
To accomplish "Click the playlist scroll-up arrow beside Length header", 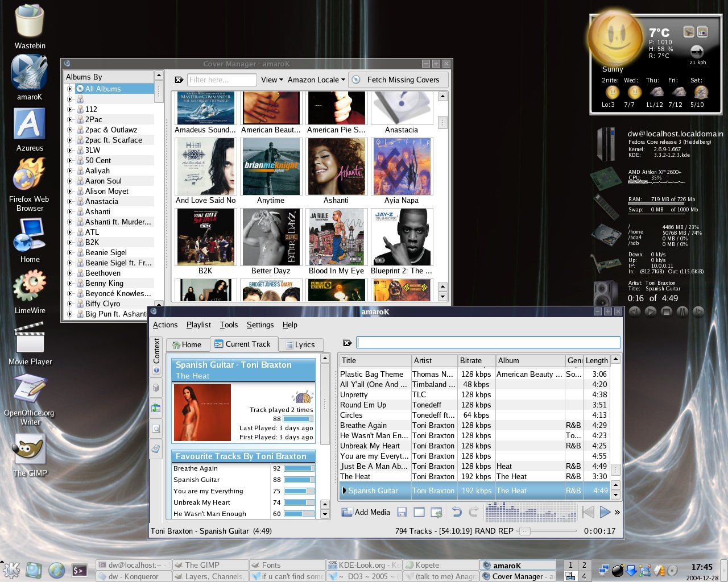I will click(616, 359).
